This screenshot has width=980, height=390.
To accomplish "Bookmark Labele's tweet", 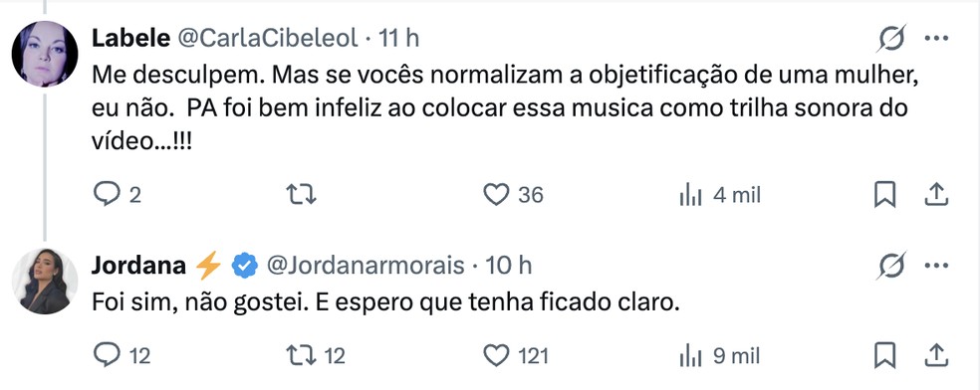I will pyautogui.click(x=884, y=195).
